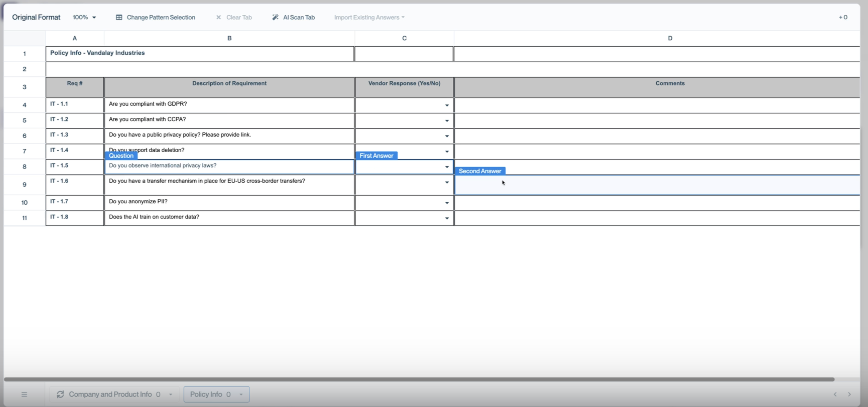The image size is (868, 407).
Task: Expand Import Existing Answers dropdown
Action: click(369, 18)
